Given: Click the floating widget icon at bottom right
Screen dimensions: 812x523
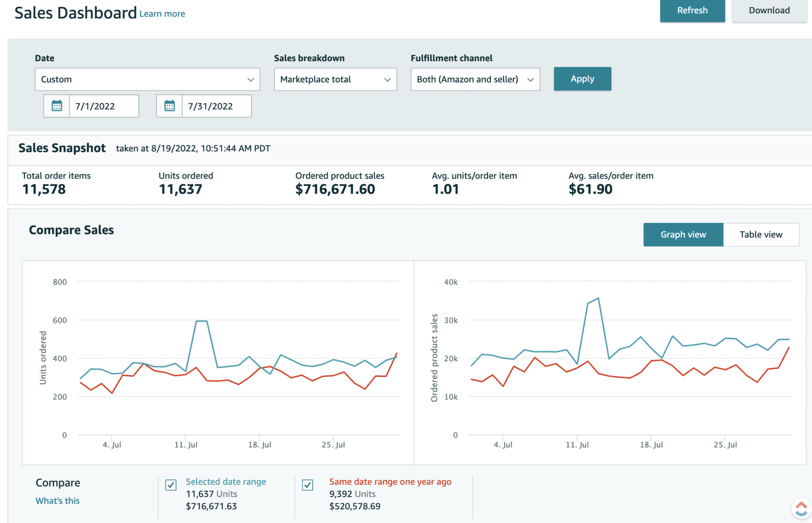Looking at the screenshot, I should click(x=801, y=508).
